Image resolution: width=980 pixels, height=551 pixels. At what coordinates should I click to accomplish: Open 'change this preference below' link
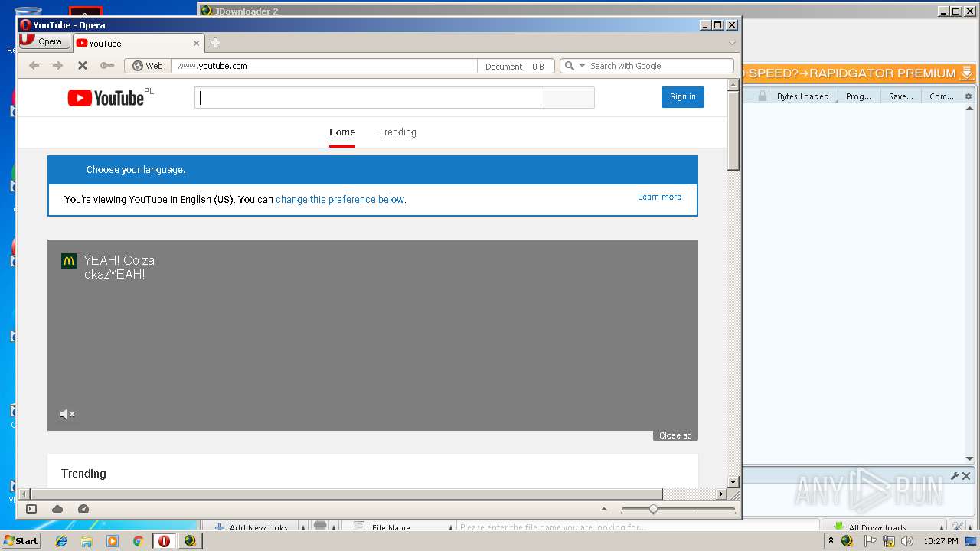tap(341, 199)
